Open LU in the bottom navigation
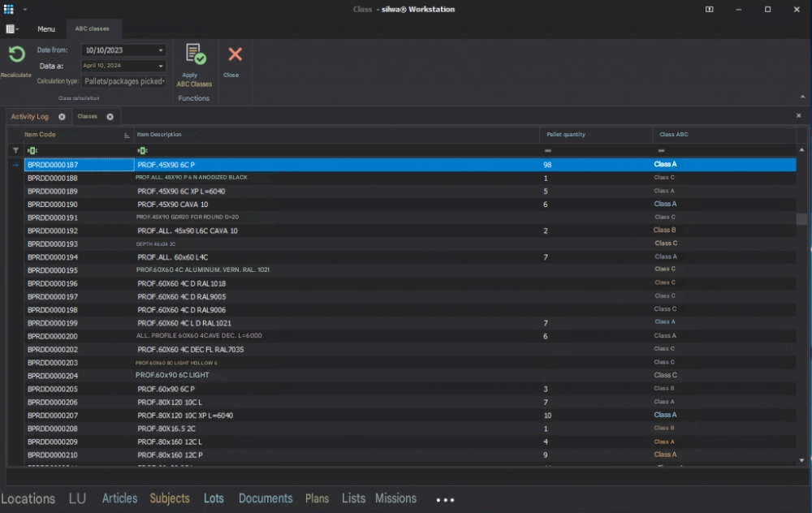 [77, 498]
